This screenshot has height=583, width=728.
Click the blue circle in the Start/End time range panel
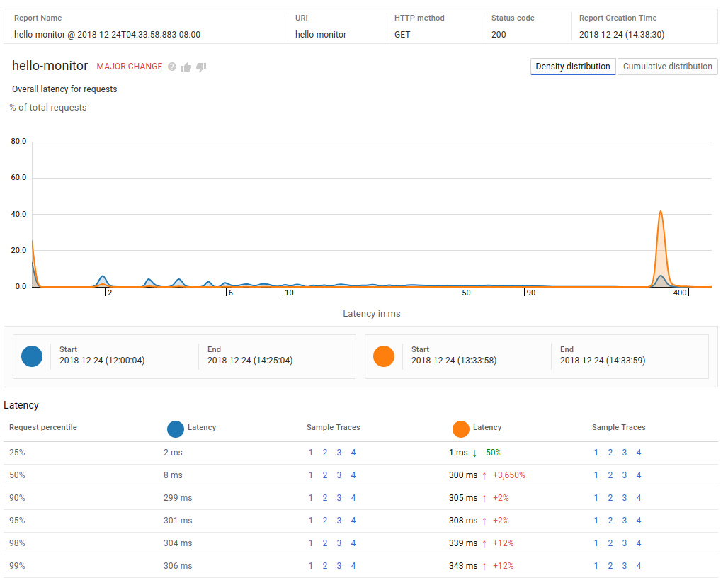pyautogui.click(x=32, y=356)
